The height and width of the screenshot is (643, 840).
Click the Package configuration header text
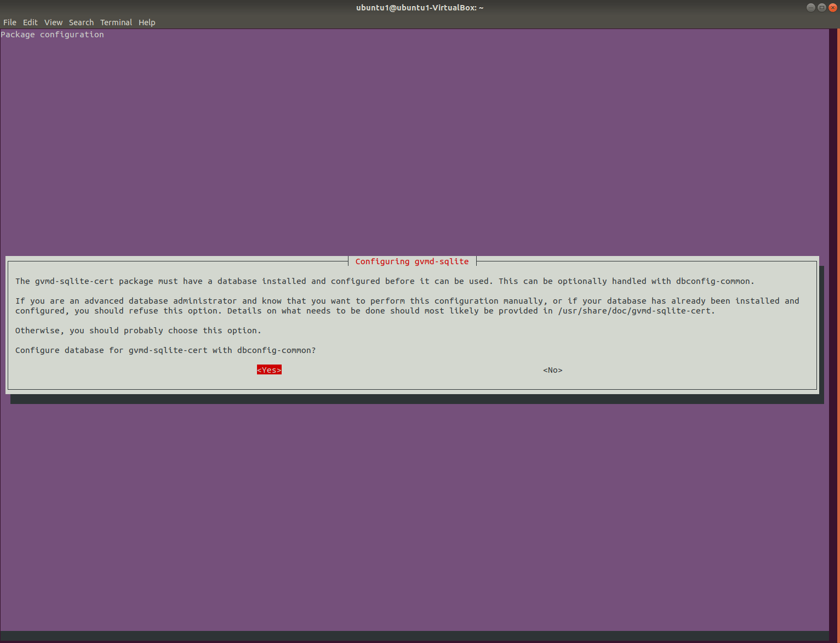tap(52, 35)
